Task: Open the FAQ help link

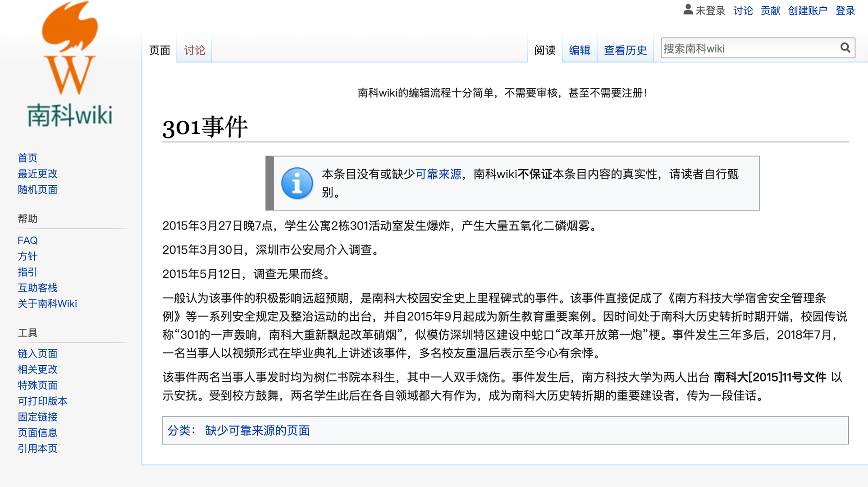Action: (27, 240)
